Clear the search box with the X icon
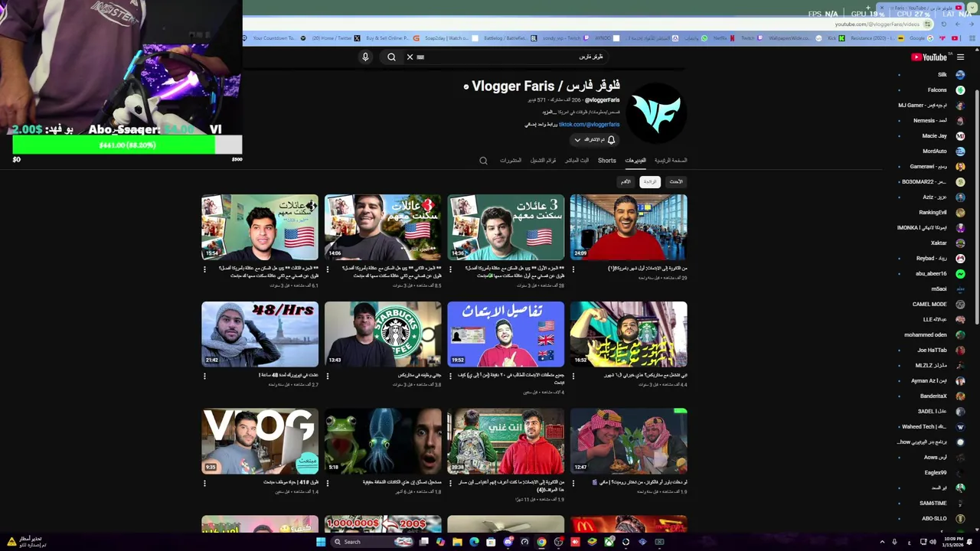Viewport: 980px width, 551px height. tap(410, 57)
